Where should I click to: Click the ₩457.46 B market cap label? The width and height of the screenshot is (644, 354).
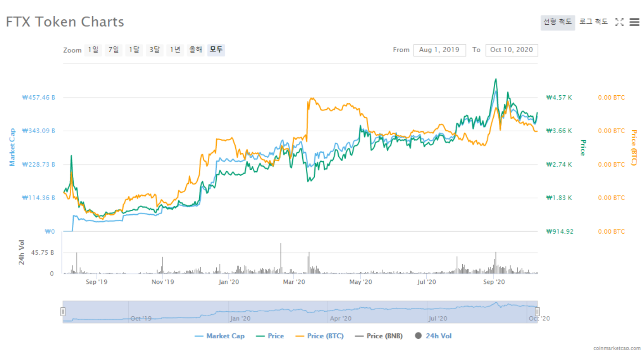click(x=39, y=97)
